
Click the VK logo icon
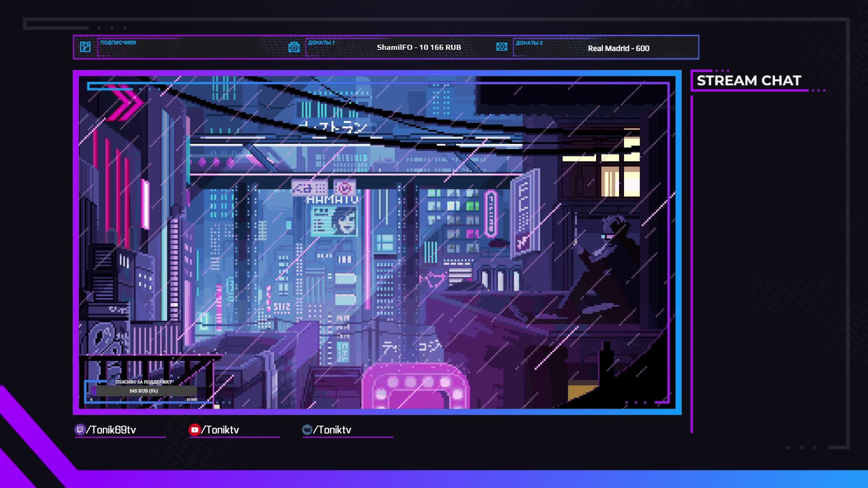(307, 430)
